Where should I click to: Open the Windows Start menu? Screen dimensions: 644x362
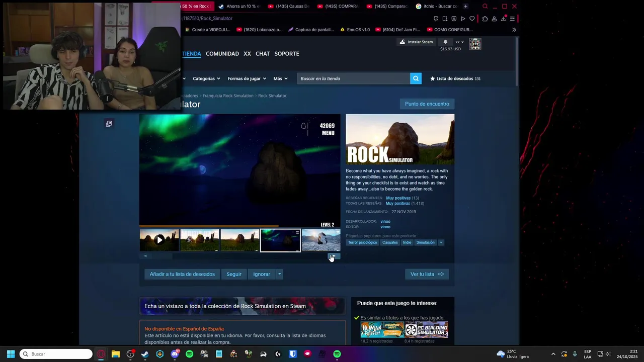[x=11, y=354]
